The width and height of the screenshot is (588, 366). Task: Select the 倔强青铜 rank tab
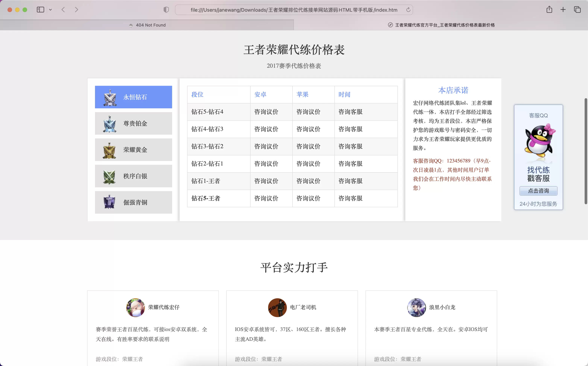(x=133, y=202)
